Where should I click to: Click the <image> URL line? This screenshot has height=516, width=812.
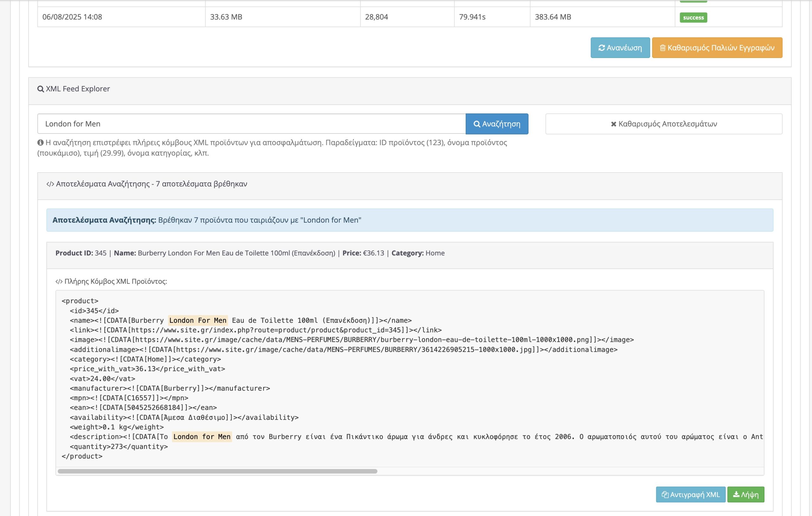click(x=352, y=340)
